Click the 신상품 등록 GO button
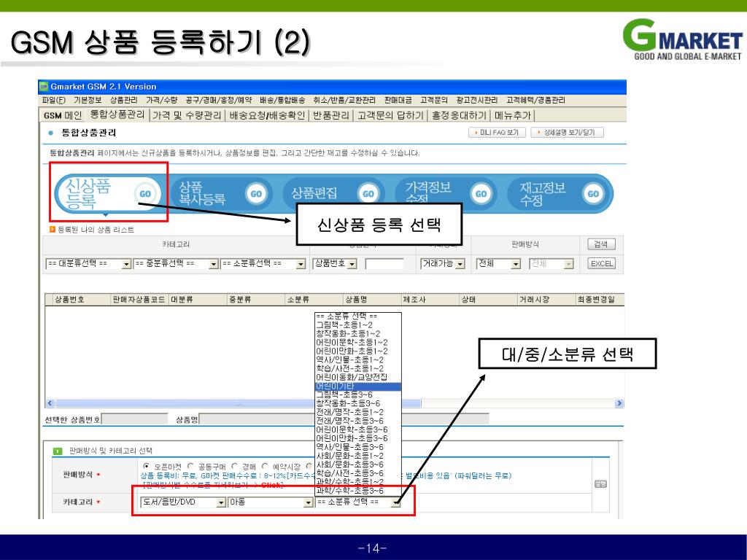The height and width of the screenshot is (560, 747). point(145,194)
